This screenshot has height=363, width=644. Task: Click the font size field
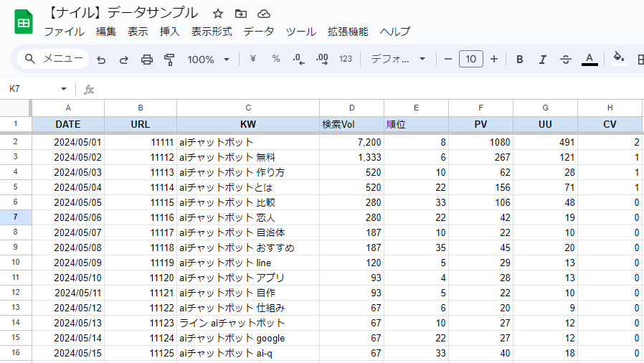click(x=470, y=59)
